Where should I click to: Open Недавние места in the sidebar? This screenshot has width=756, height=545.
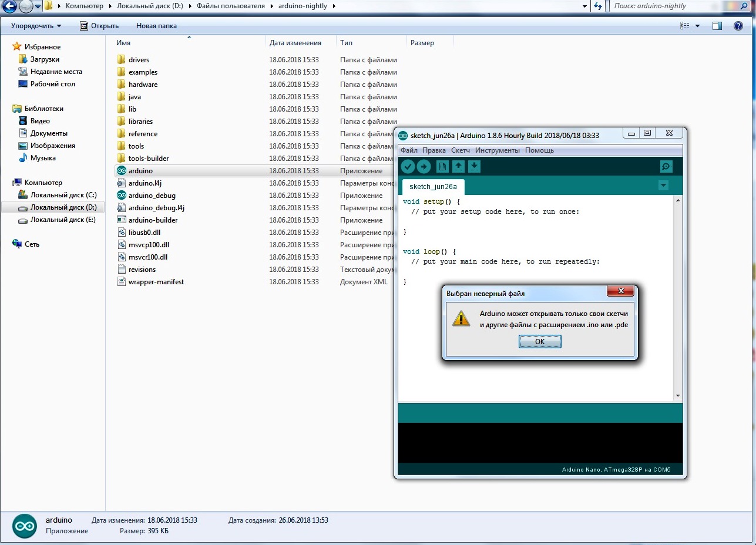point(56,72)
